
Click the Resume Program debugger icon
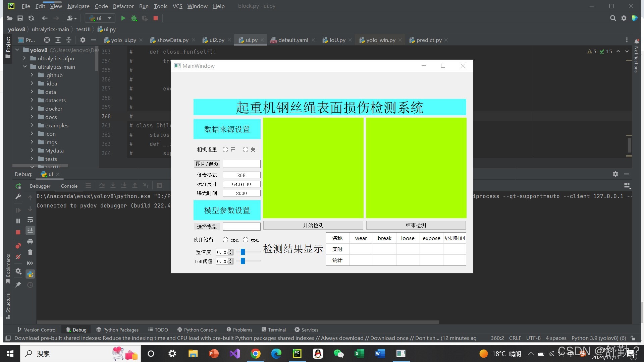tap(18, 209)
